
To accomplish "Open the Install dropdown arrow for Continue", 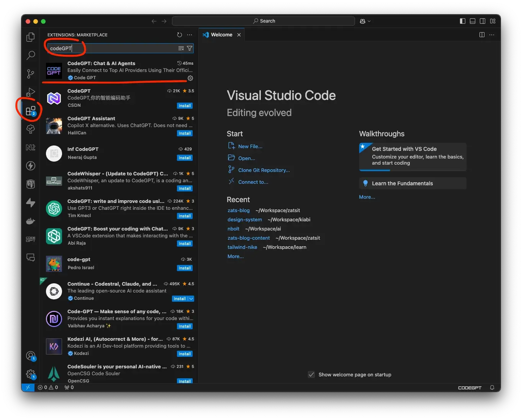I will (191, 299).
